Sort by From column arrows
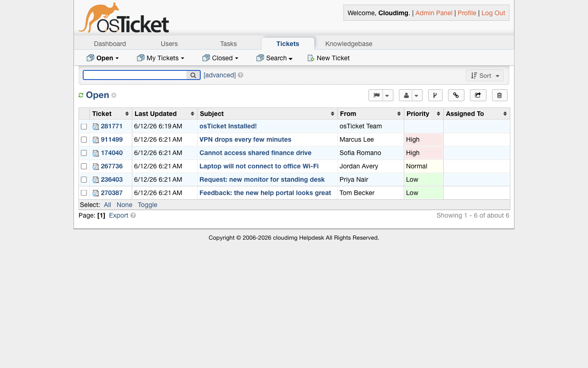The image size is (588, 368). (x=399, y=114)
